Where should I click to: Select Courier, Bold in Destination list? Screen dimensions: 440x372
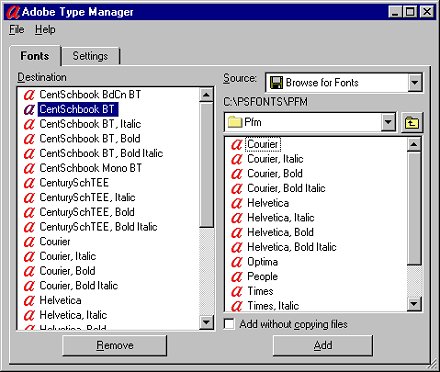coord(67,271)
